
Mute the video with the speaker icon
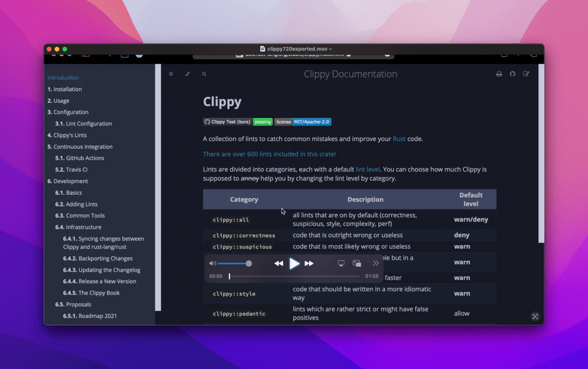click(x=212, y=263)
